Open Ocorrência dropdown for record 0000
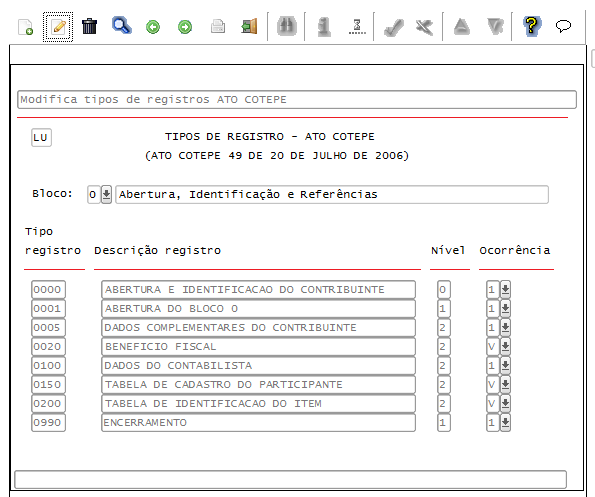 [x=505, y=289]
